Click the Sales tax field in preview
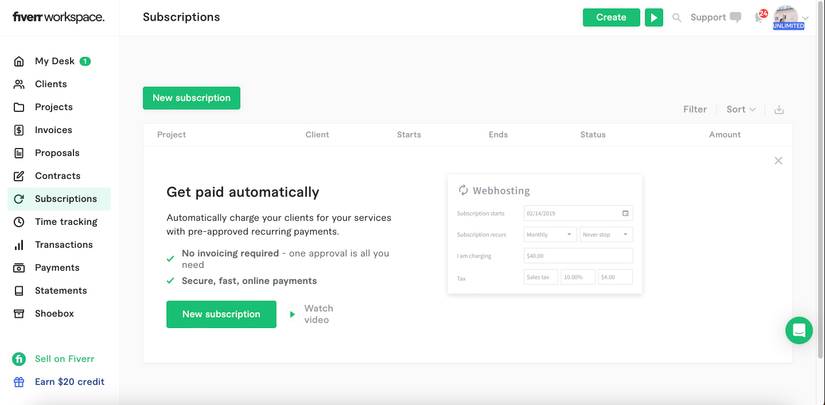Viewport: 825px width, 405px height. 541,277
